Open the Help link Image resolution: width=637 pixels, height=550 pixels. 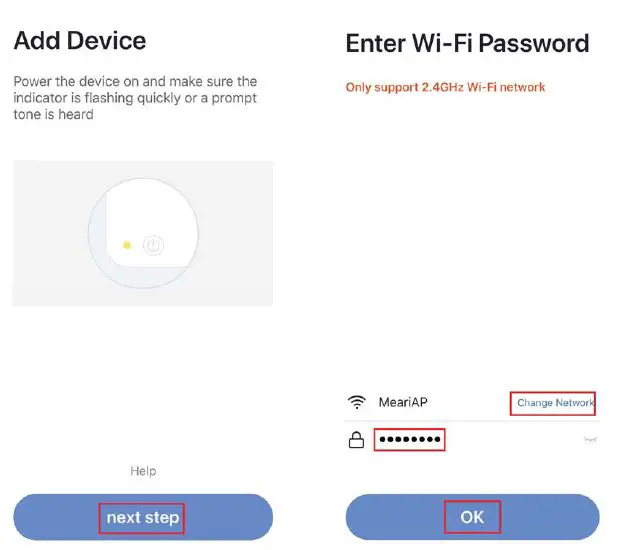point(143,471)
